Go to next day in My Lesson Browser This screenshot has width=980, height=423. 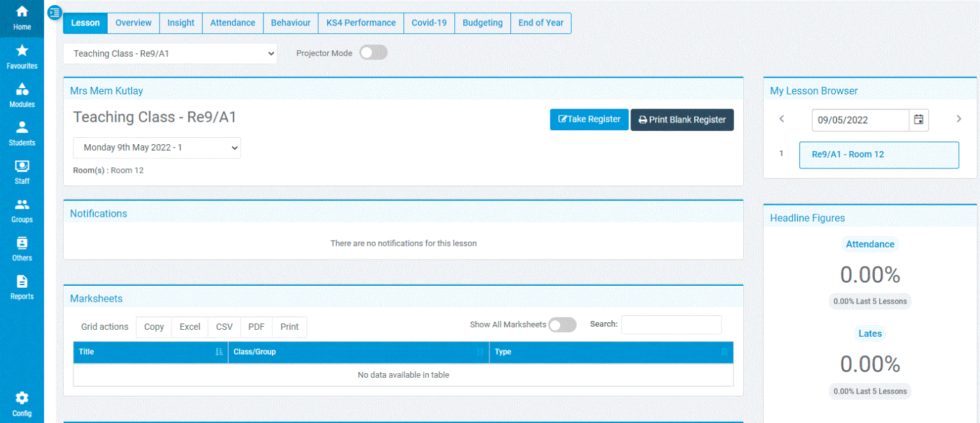coord(958,119)
